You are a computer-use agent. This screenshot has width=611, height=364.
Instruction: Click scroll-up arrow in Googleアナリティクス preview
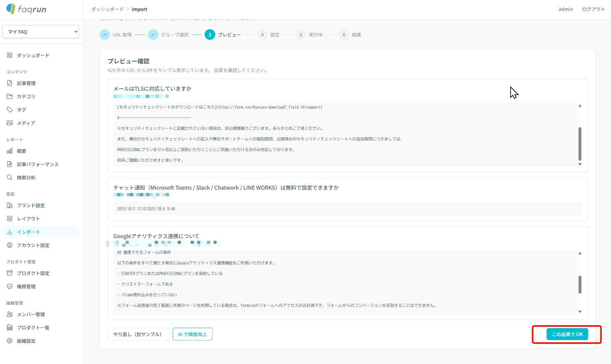(x=580, y=253)
